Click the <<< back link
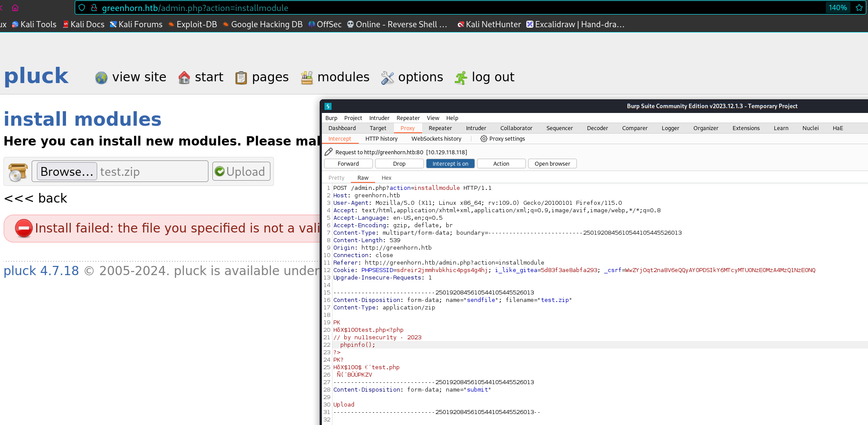 click(x=35, y=198)
